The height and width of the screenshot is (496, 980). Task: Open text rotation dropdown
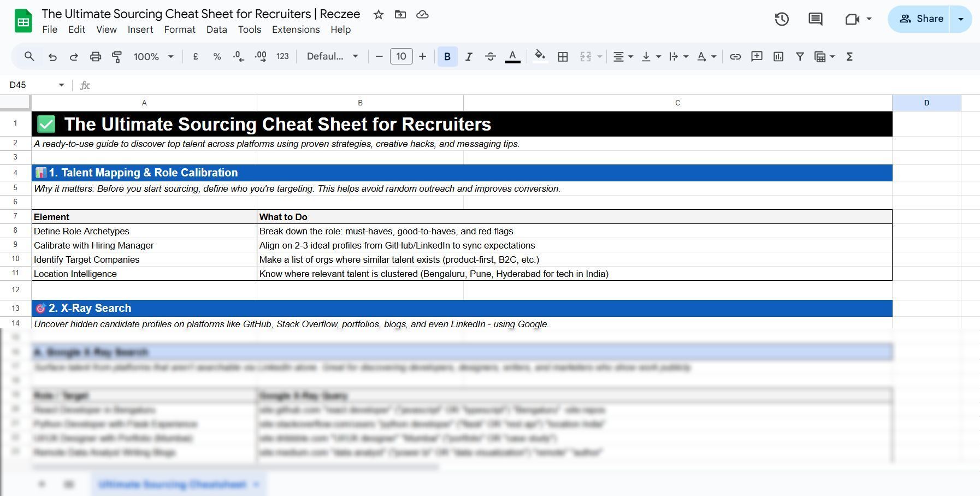tap(706, 56)
